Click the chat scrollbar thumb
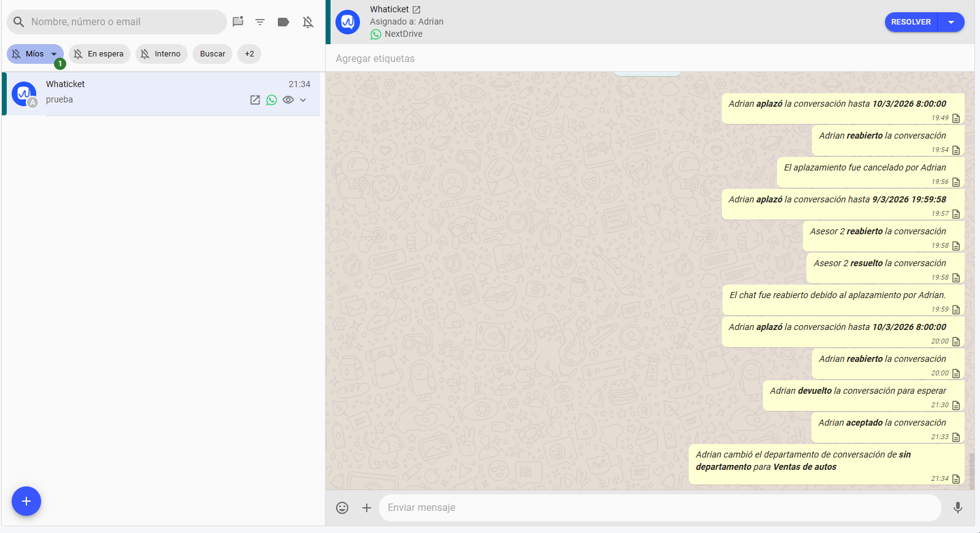 pyautogui.click(x=971, y=470)
